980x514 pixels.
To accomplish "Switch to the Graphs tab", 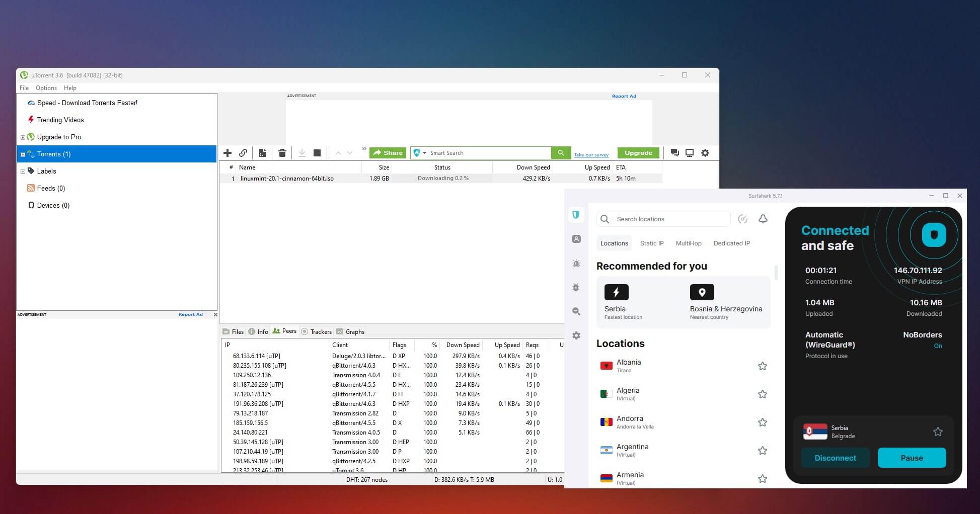I will pos(350,331).
